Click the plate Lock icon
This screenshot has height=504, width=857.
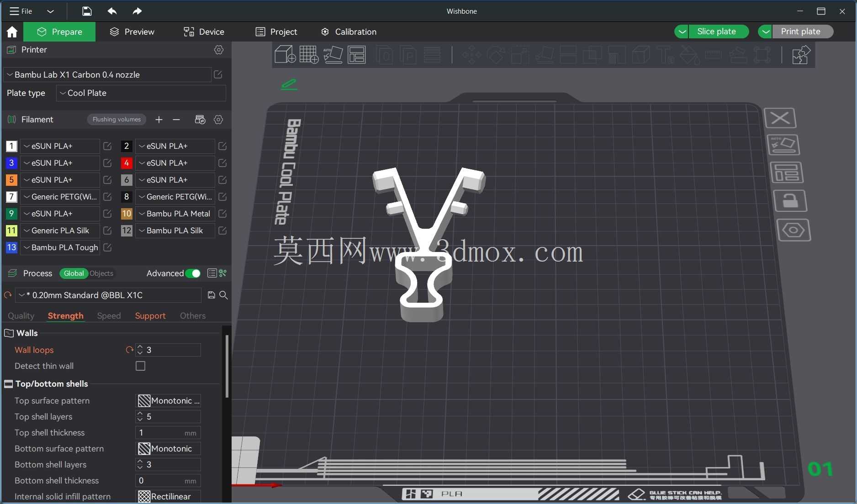790,201
